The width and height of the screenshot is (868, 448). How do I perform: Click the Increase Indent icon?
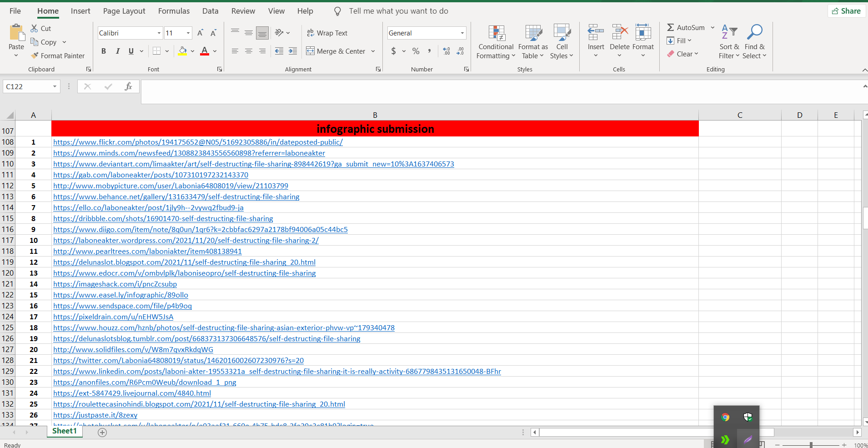click(293, 51)
